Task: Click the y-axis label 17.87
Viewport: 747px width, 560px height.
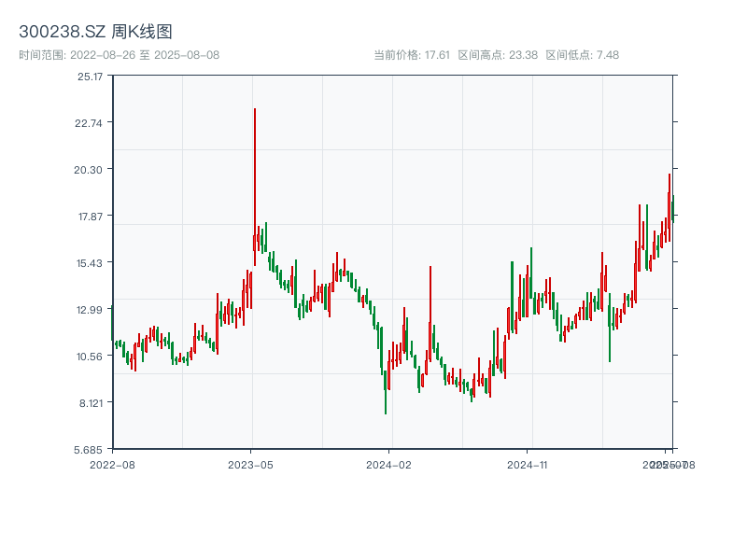Action: point(91,217)
